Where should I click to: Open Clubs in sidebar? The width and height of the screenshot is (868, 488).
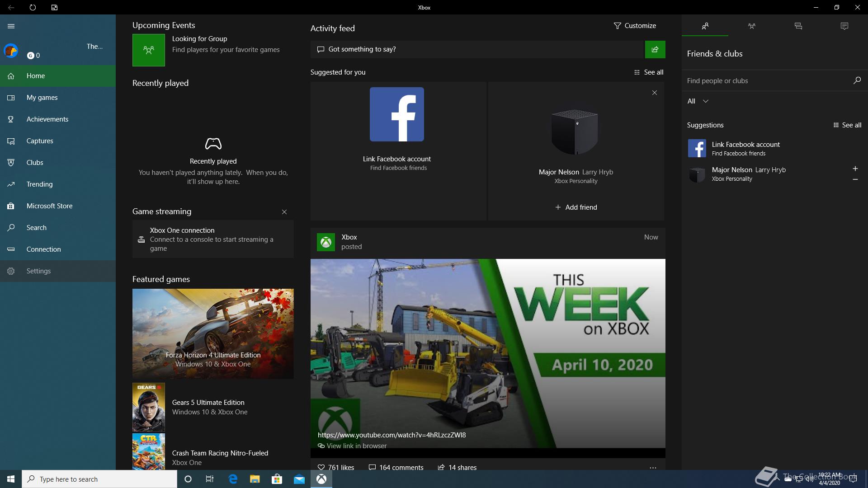(x=58, y=163)
